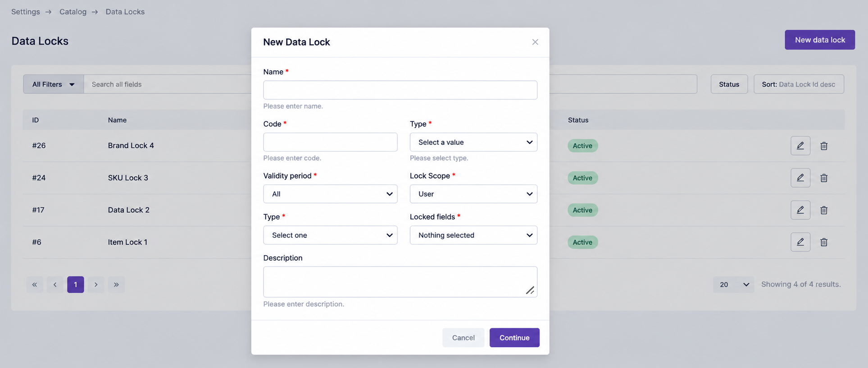Viewport: 868px width, 368px height.
Task: Click the ID column header
Action: click(36, 120)
